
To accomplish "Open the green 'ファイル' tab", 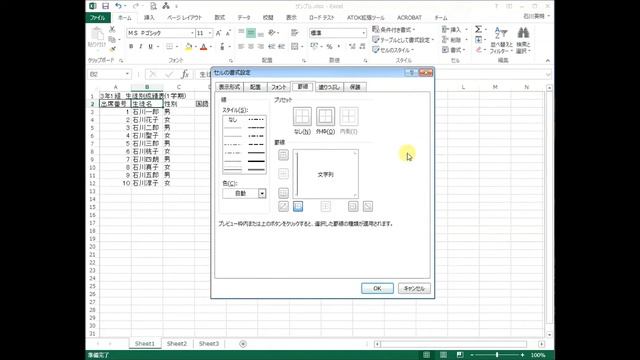I will 98,18.
